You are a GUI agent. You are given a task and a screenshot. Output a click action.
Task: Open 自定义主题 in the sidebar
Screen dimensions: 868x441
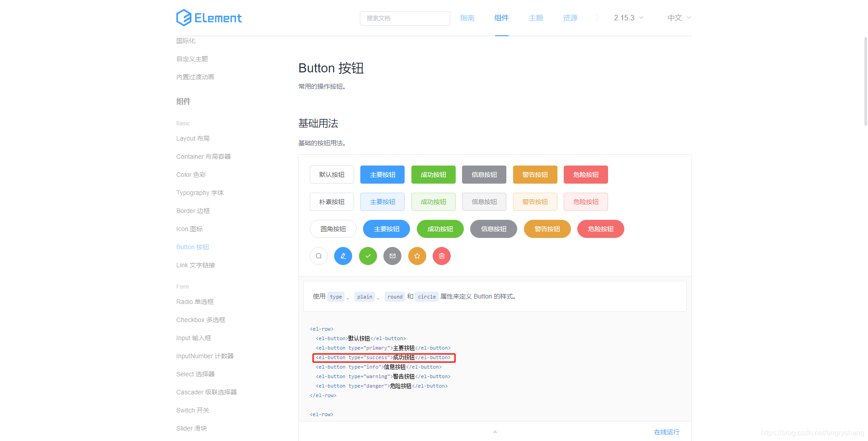[x=192, y=59]
